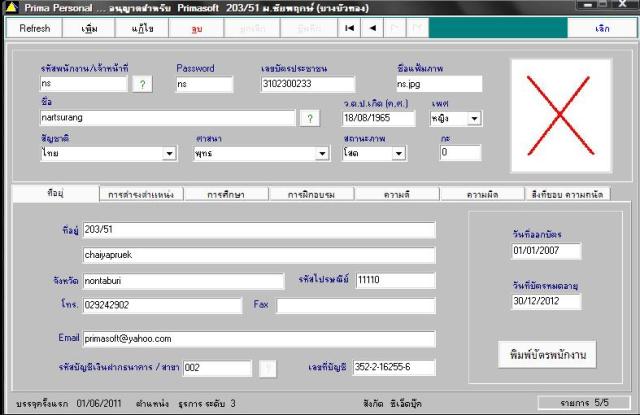The image size is (640, 415).
Task: Go to previous record arrow icon
Action: (x=372, y=28)
